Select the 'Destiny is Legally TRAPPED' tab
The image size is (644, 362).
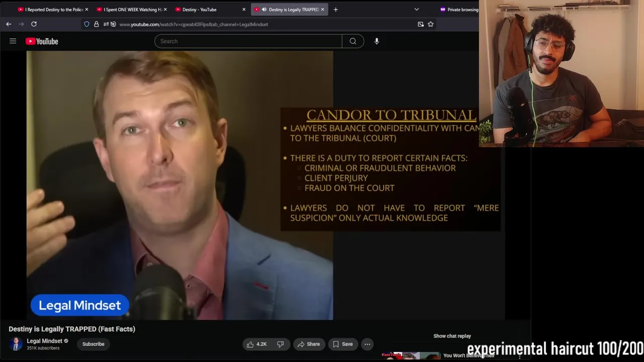(x=289, y=10)
